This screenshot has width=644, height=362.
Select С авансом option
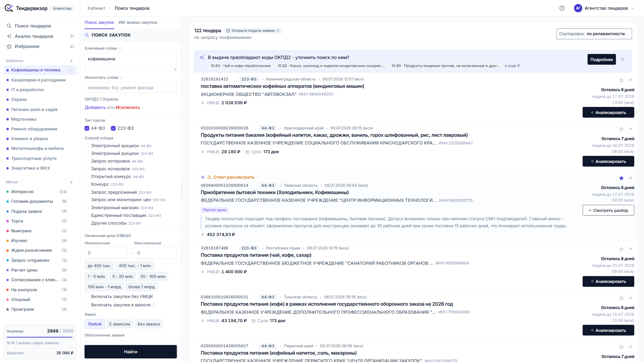[119, 324]
